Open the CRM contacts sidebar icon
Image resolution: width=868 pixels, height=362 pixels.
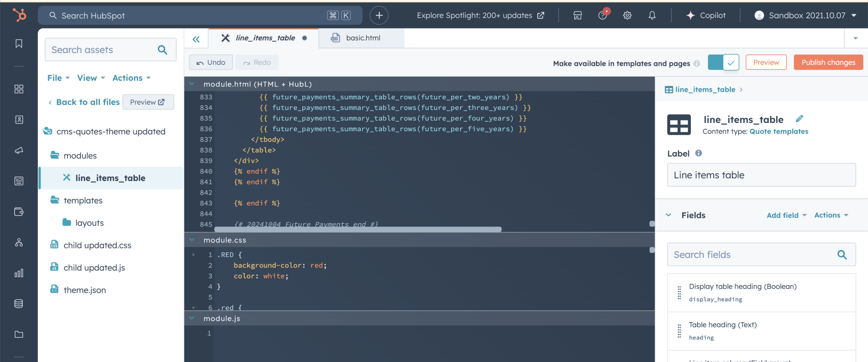coord(19,120)
